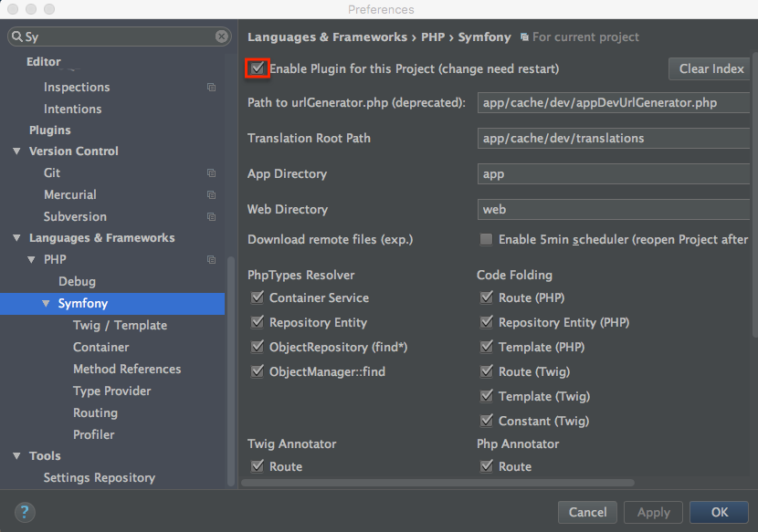Click the settings tree vertical scrollbar
This screenshot has height=532, width=758.
(x=230, y=371)
